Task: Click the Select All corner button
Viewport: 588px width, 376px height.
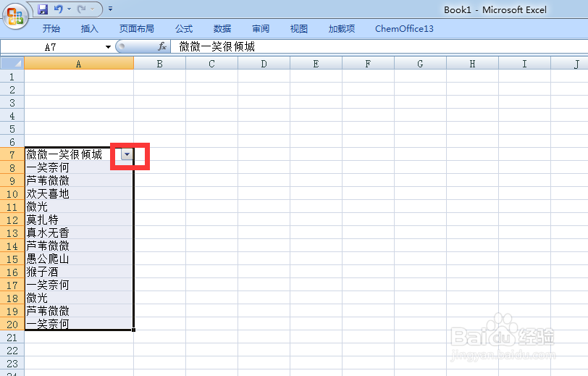Action: tap(12, 63)
